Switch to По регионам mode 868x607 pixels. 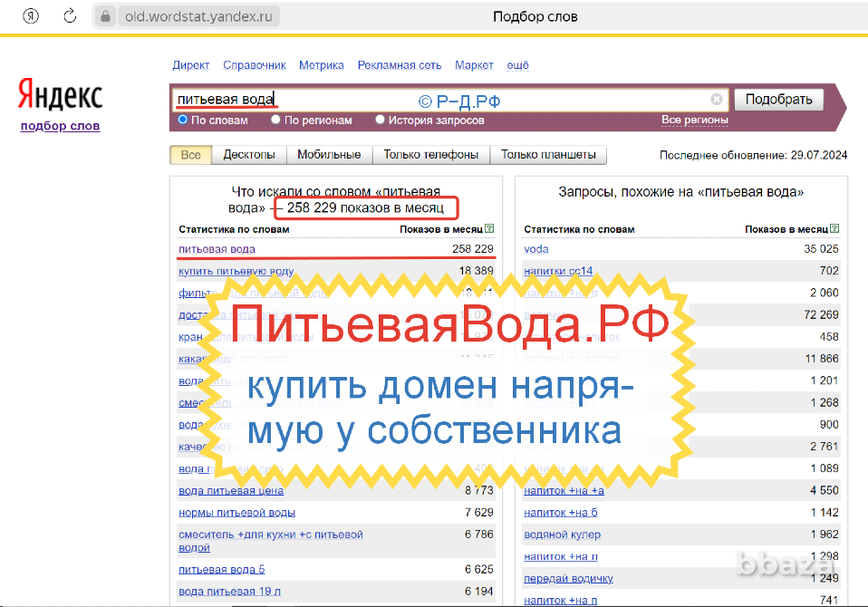coord(277,119)
